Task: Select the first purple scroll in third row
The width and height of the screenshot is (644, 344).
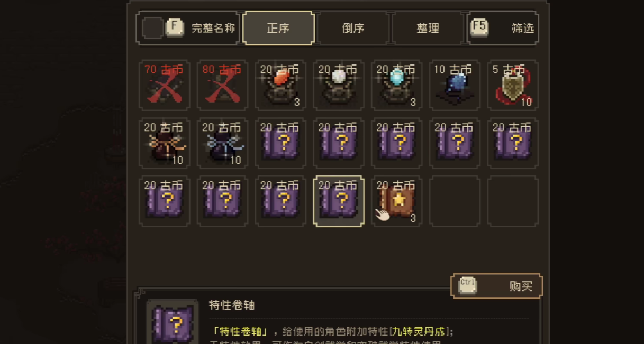Action: coord(165,201)
